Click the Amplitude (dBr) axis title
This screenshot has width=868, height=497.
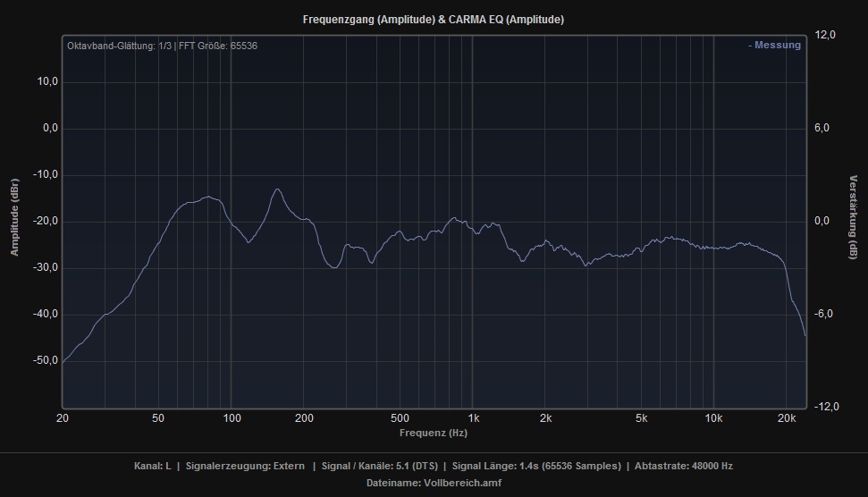[x=14, y=217]
